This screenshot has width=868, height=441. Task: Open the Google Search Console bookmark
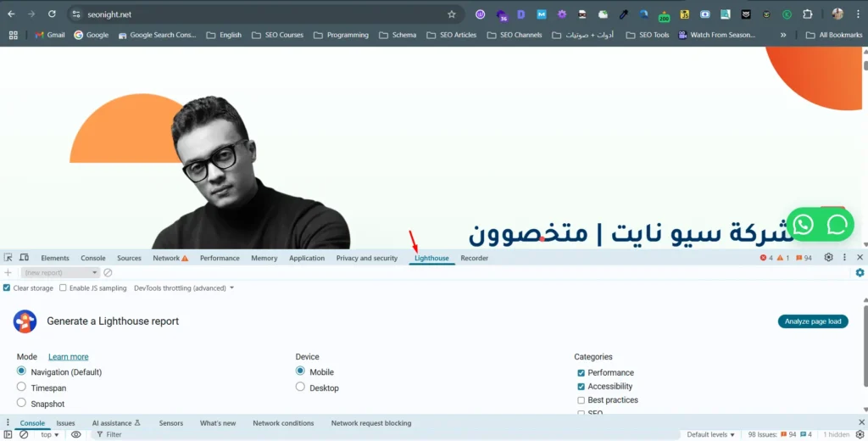pyautogui.click(x=157, y=35)
